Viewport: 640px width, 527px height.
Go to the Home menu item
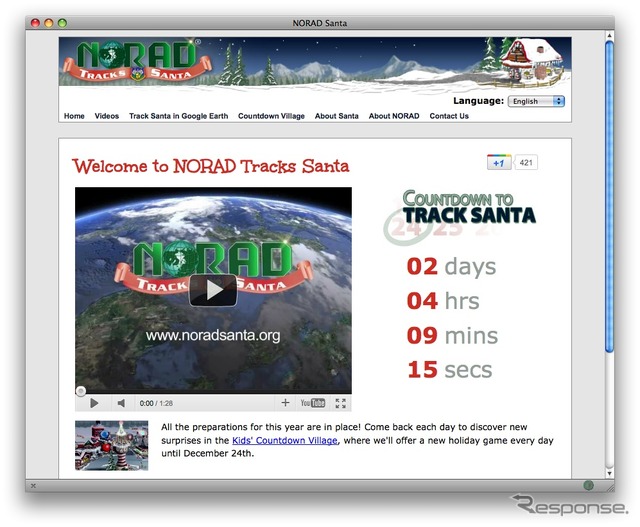74,116
